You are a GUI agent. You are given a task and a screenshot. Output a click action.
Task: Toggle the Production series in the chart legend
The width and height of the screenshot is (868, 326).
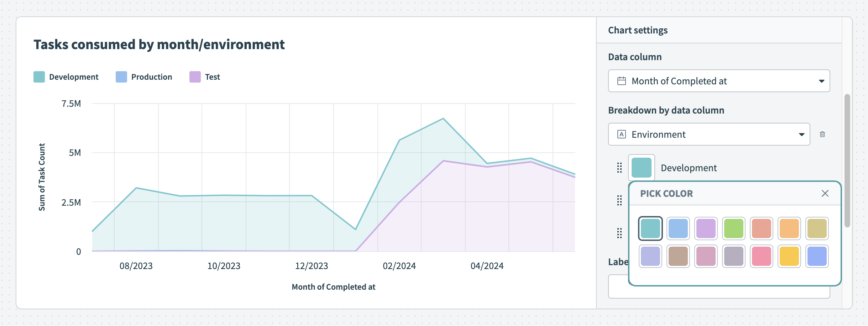coord(144,77)
